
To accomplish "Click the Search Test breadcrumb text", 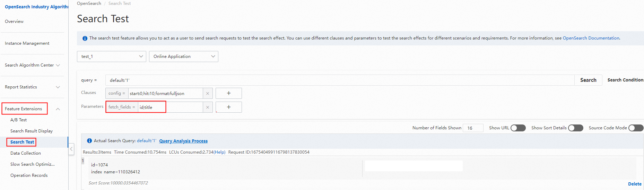I will [120, 3].
